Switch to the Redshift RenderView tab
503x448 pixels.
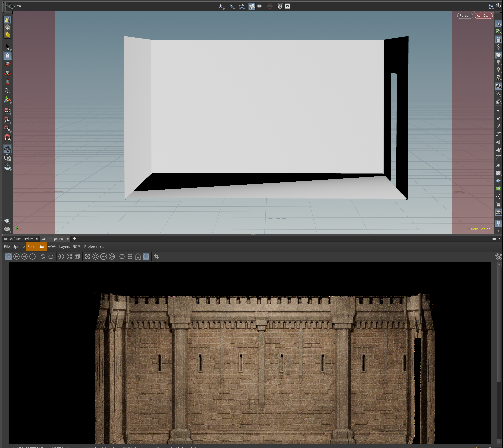coord(18,239)
